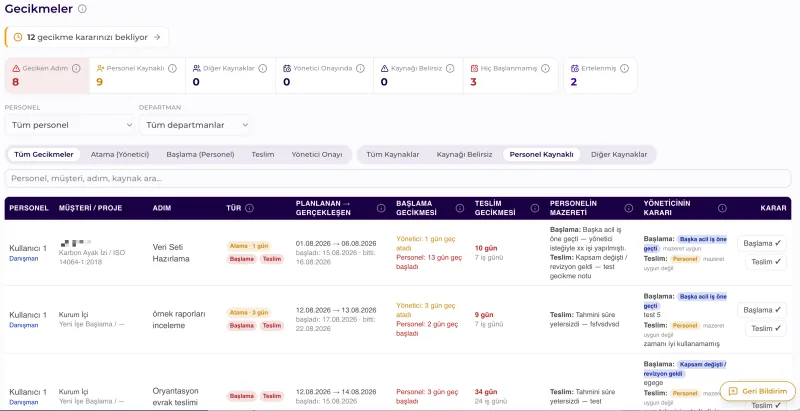This screenshot has width=800, height=411.
Task: Click people icon on Diğer Kaynaklar card
Action: (196, 68)
